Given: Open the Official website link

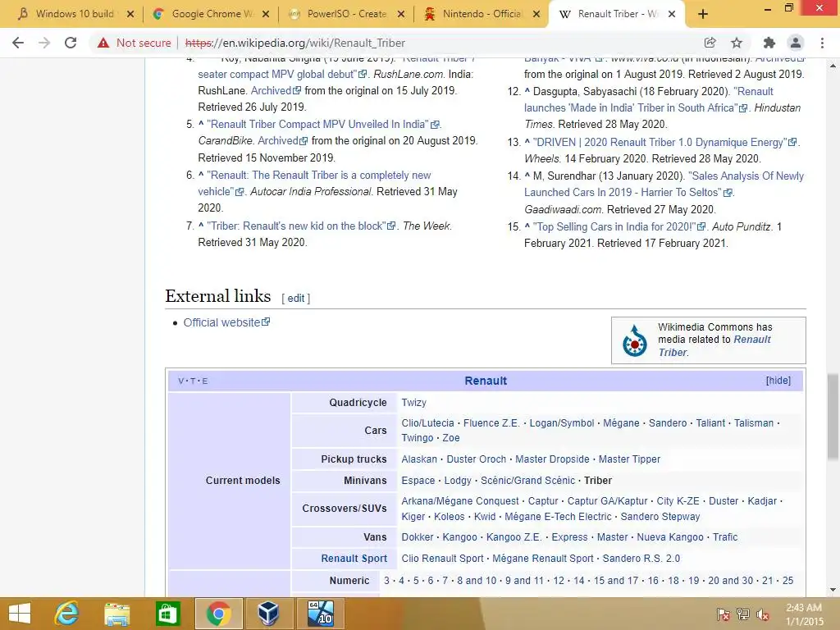Looking at the screenshot, I should coord(221,322).
